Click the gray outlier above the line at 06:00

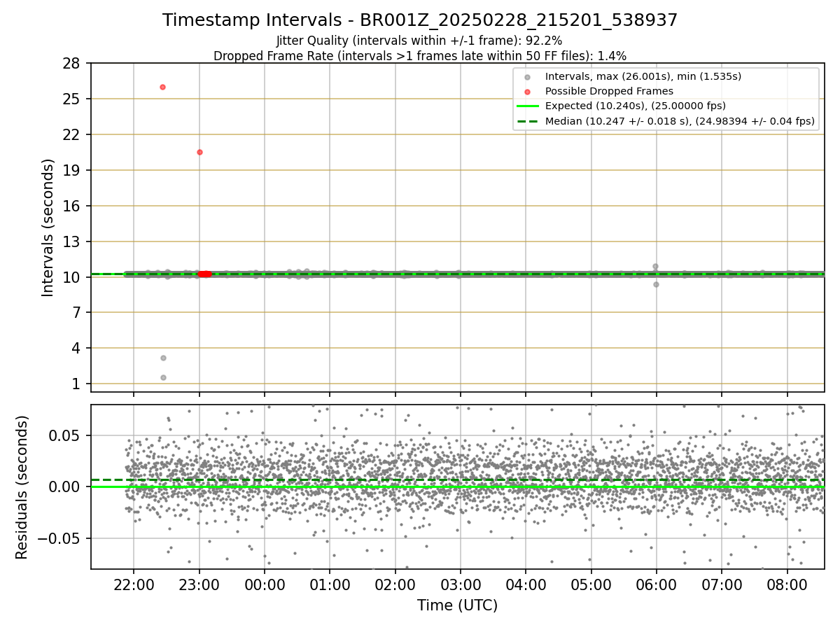[655, 267]
